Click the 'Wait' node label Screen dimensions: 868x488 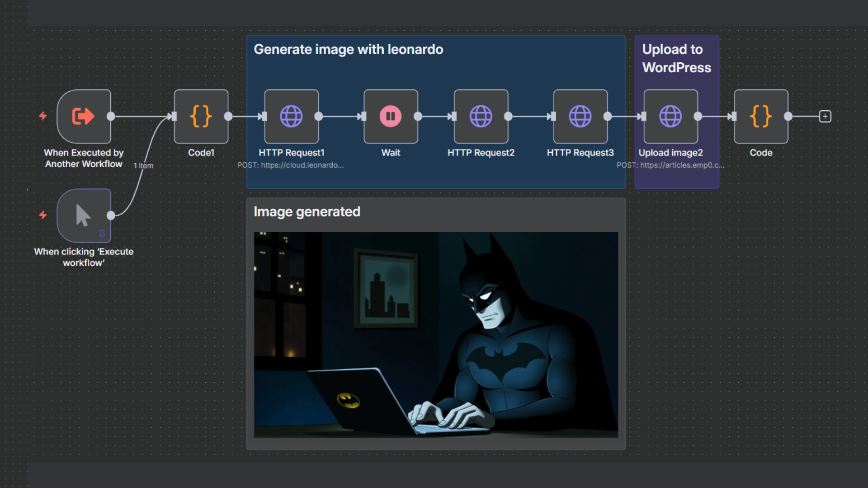(x=391, y=153)
